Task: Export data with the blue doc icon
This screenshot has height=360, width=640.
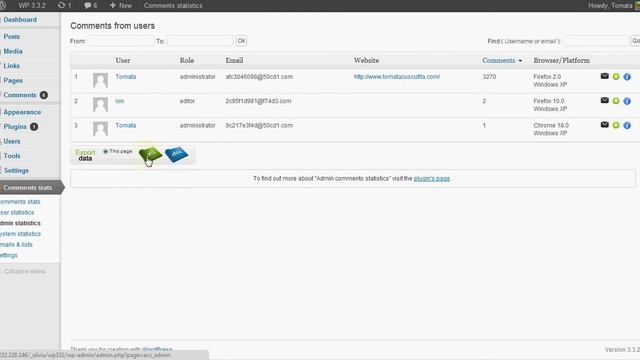Action: click(x=176, y=154)
